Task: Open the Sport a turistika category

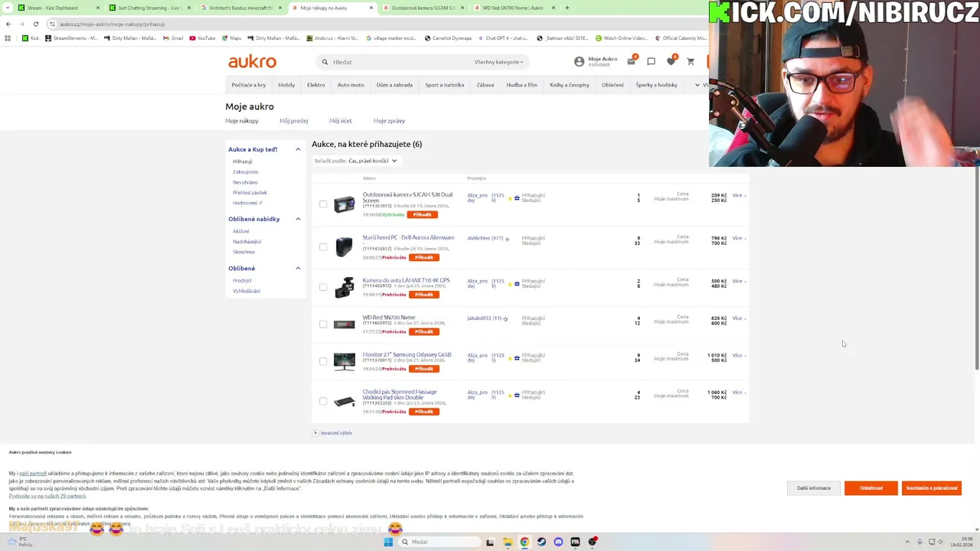Action: pos(445,85)
